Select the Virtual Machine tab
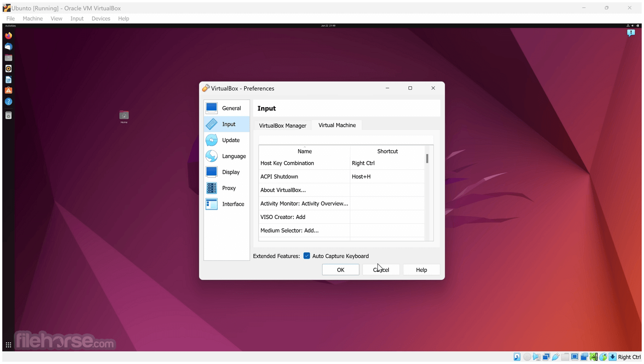Screen dimensions: 644x364 337,125
